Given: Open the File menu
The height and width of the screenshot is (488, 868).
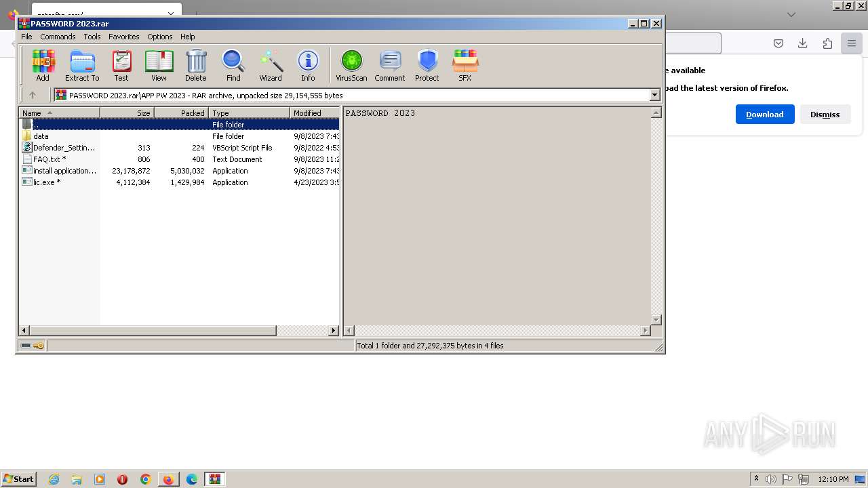Looking at the screenshot, I should 26,37.
